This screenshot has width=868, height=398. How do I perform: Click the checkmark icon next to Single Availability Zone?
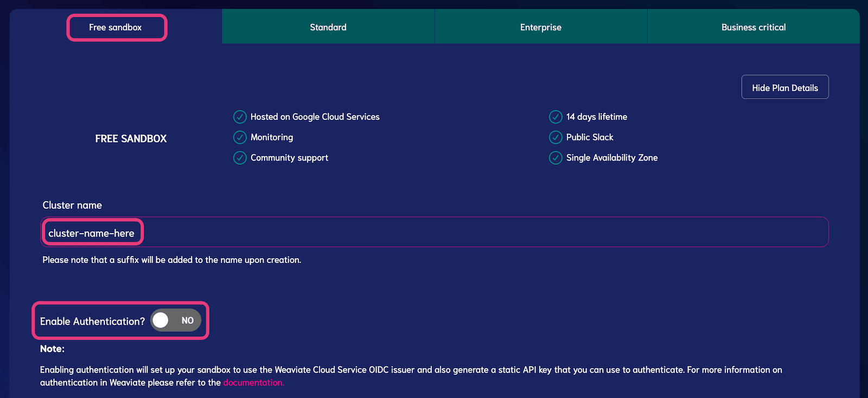tap(556, 158)
